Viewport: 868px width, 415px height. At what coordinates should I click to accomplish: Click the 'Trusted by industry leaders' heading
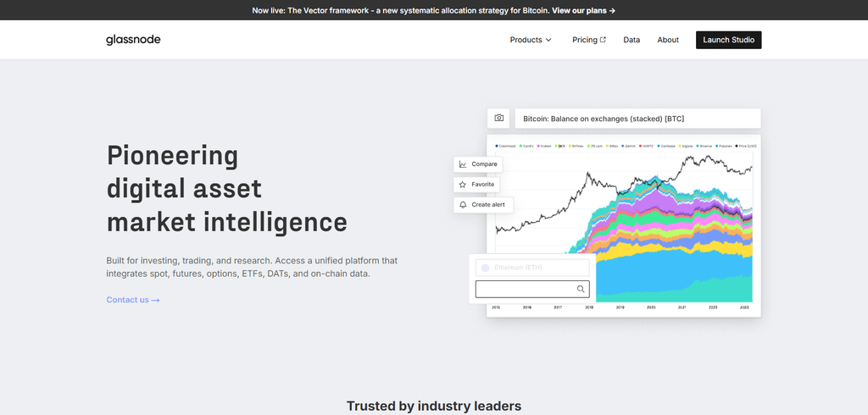[434, 407]
